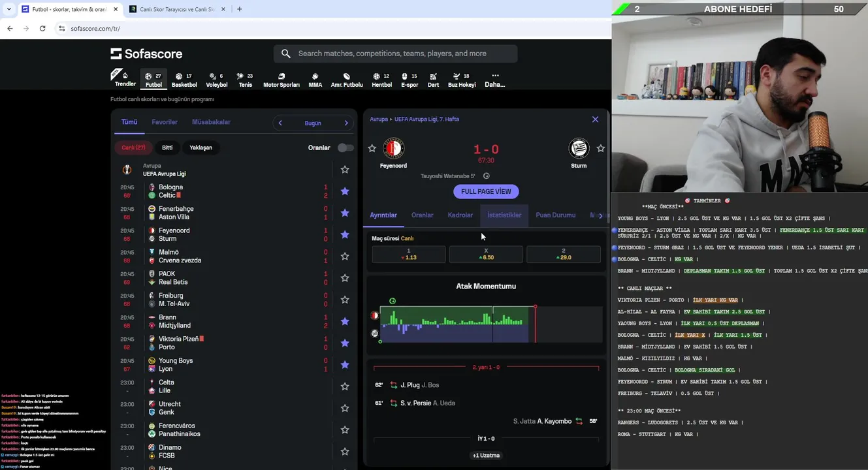This screenshot has width=868, height=470.
Task: Go to previous day in date picker
Action: pos(280,123)
